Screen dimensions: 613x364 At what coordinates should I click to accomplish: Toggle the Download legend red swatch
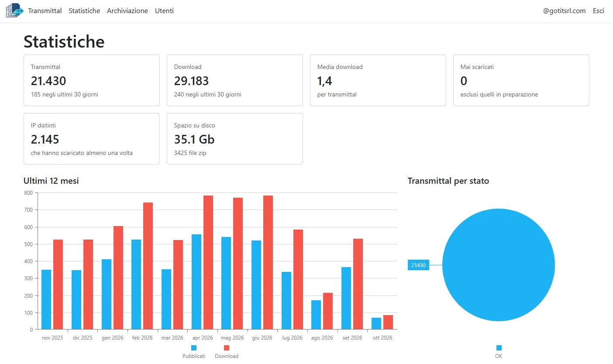pos(227,348)
